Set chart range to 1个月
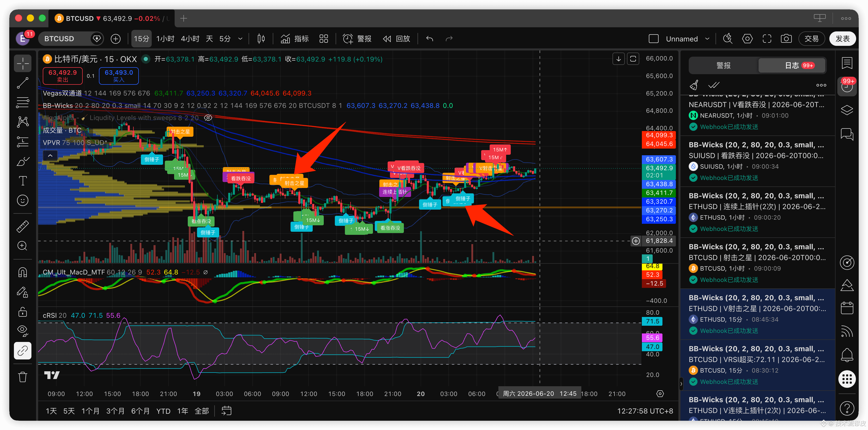Screen dimensions: 868x430 (90, 411)
